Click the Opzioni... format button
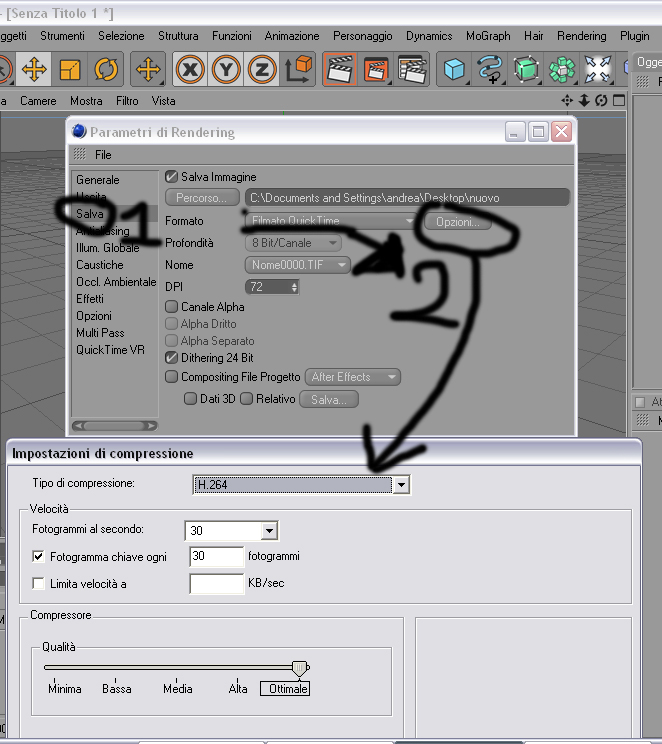 coord(457,222)
